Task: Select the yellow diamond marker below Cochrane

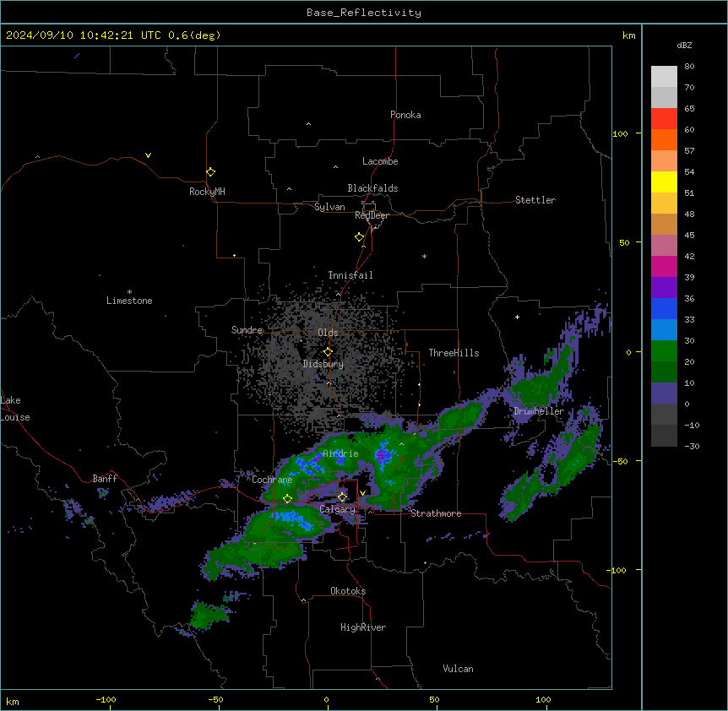Action: click(x=287, y=498)
